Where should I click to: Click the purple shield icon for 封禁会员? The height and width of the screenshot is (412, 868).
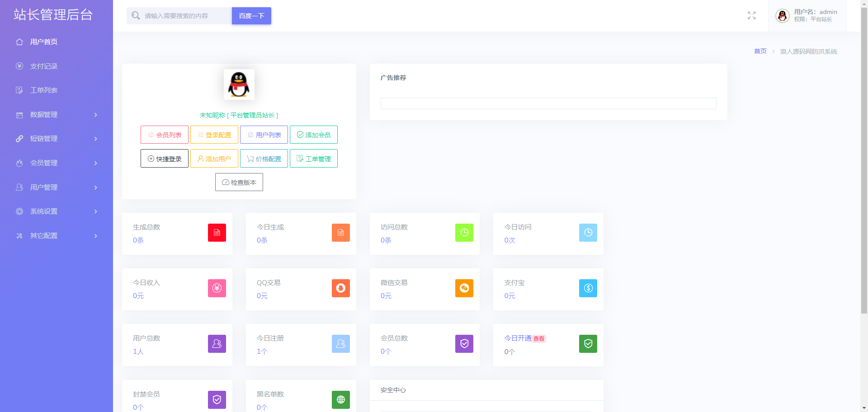(217, 400)
